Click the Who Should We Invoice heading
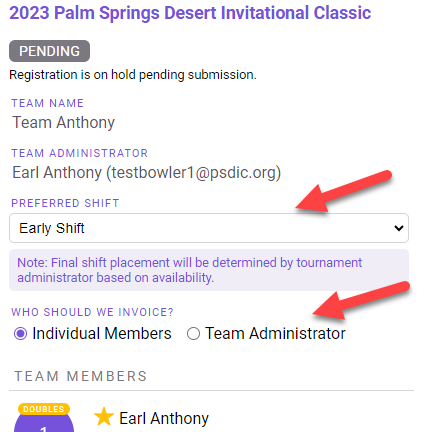 (x=92, y=312)
